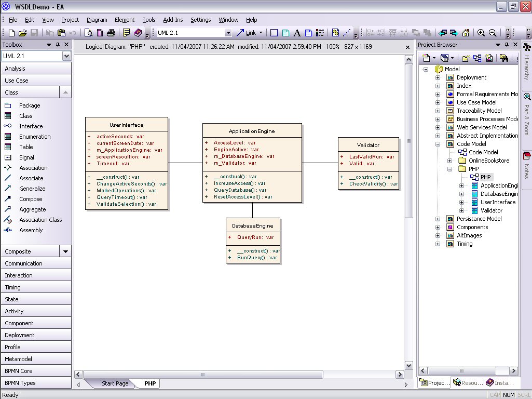
Task: Open the Element menu
Action: 125,20
